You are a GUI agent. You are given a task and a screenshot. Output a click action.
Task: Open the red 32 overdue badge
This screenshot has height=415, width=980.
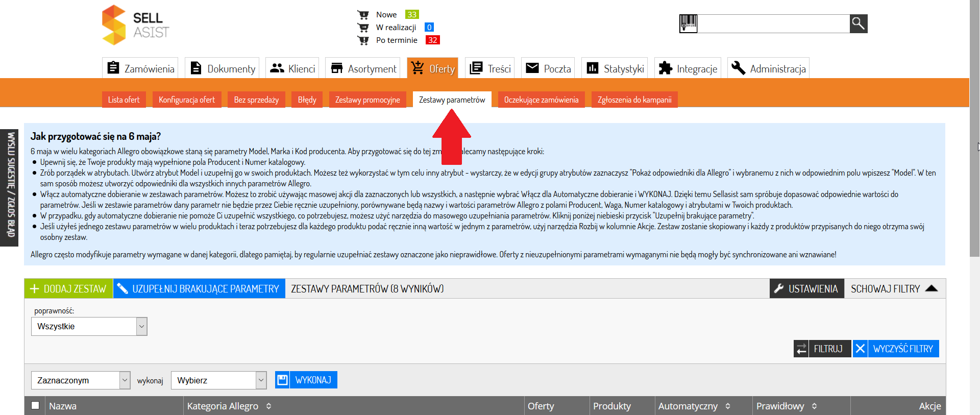(432, 40)
